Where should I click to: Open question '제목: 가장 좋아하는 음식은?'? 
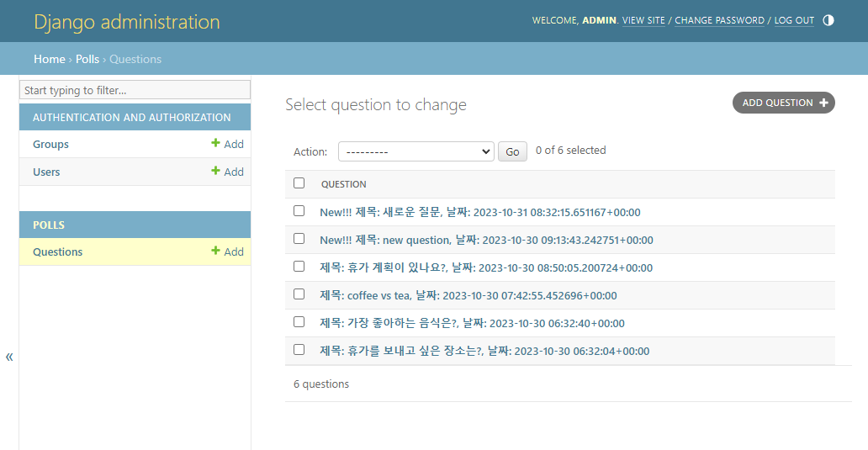(x=472, y=323)
